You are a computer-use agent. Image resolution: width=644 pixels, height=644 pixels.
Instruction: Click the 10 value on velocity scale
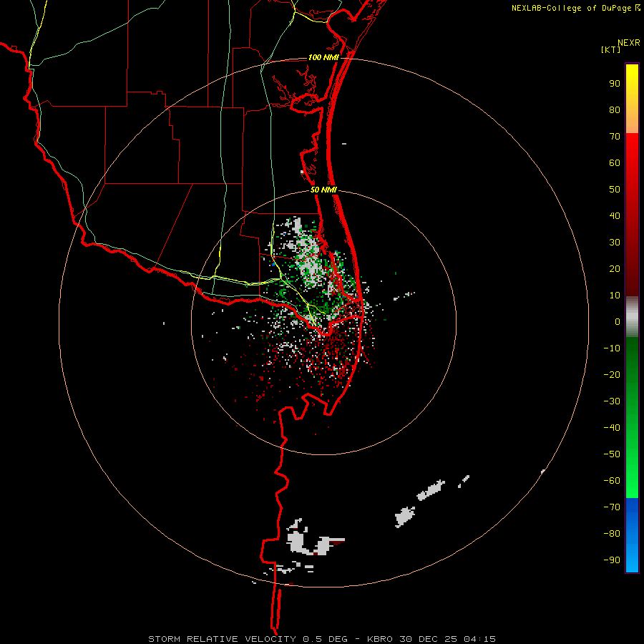[615, 296]
